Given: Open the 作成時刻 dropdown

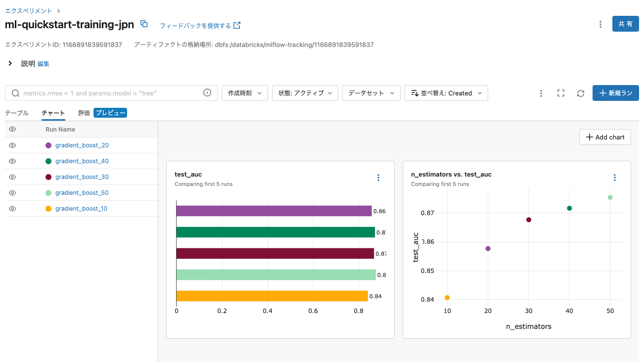Looking at the screenshot, I should coord(245,93).
